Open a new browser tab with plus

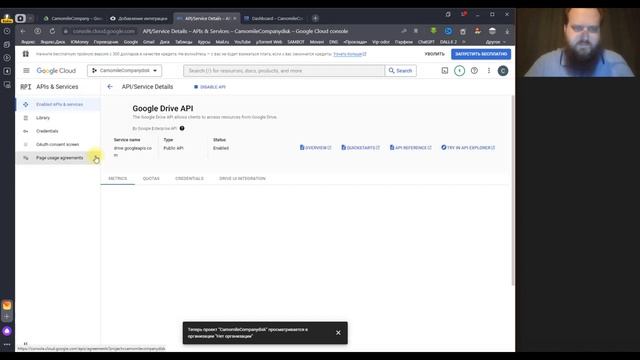[315, 18]
